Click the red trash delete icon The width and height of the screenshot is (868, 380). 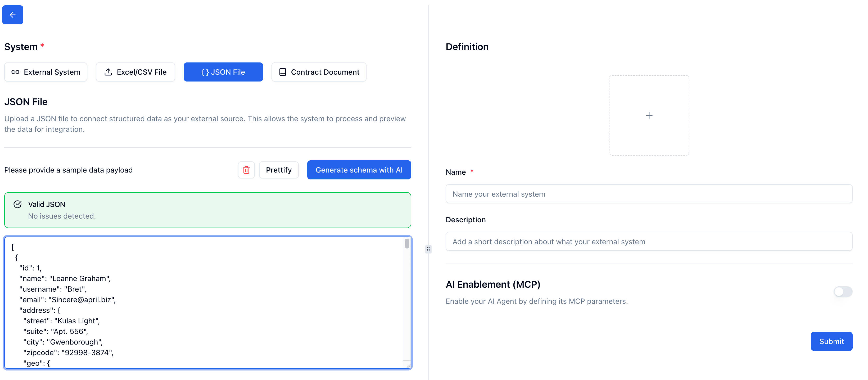point(246,170)
